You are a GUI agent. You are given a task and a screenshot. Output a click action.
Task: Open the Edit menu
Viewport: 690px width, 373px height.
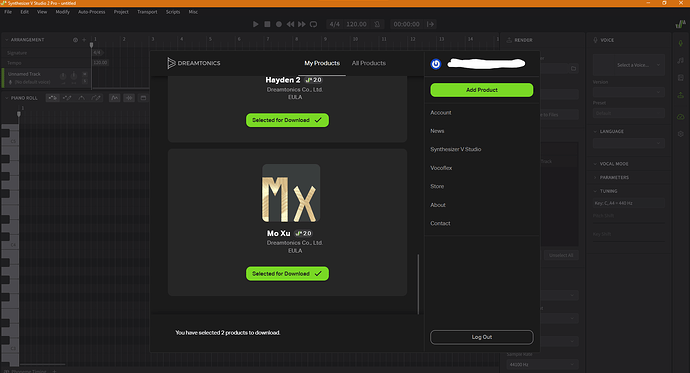click(24, 12)
